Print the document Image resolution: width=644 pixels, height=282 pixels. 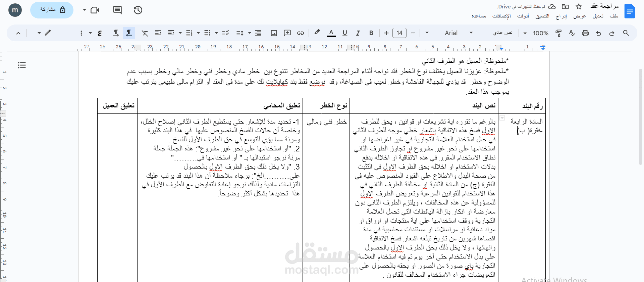point(585,33)
